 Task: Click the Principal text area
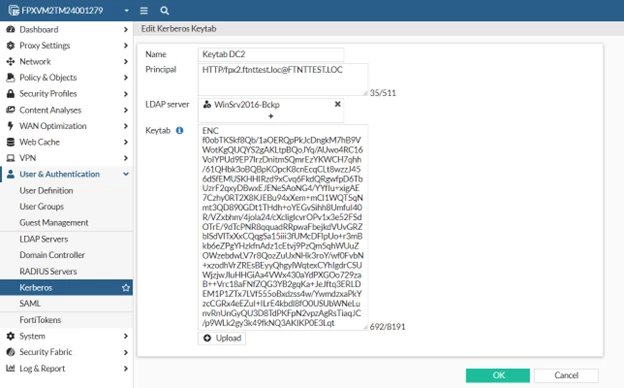pyautogui.click(x=283, y=79)
